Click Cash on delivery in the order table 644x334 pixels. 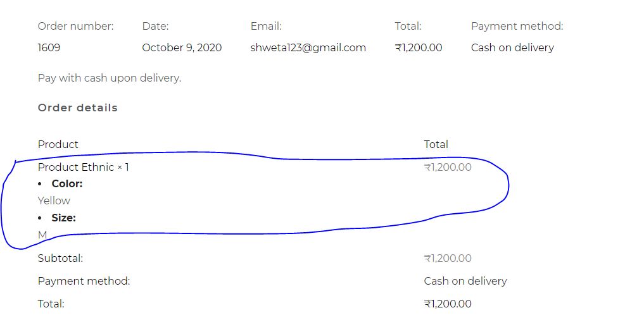[465, 281]
